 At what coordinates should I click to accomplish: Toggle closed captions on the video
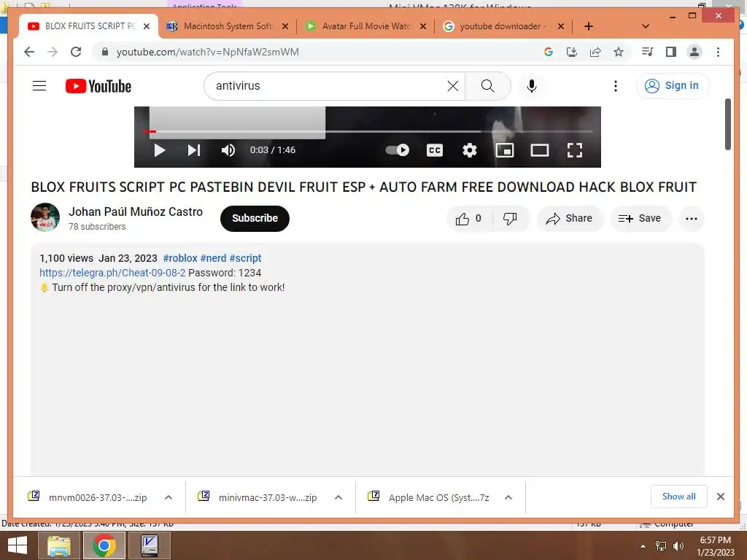pos(435,150)
